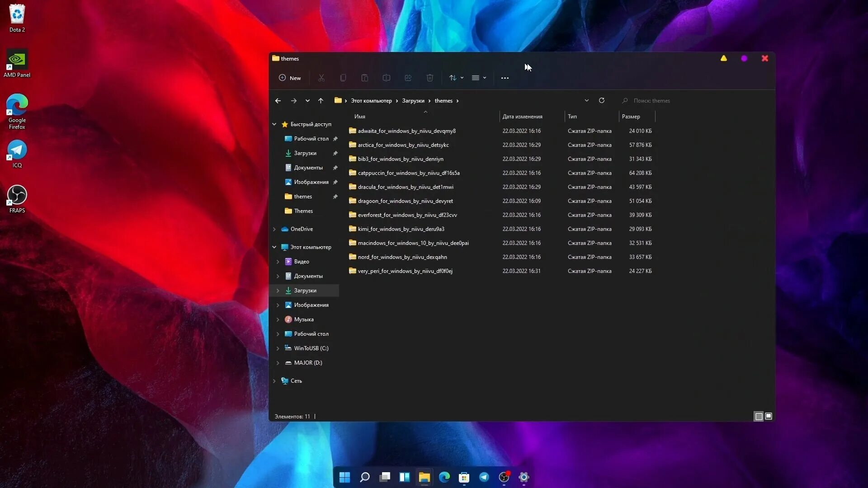Screen dimensions: 868x488
Task: Sort by the Размер column header
Action: 631,117
